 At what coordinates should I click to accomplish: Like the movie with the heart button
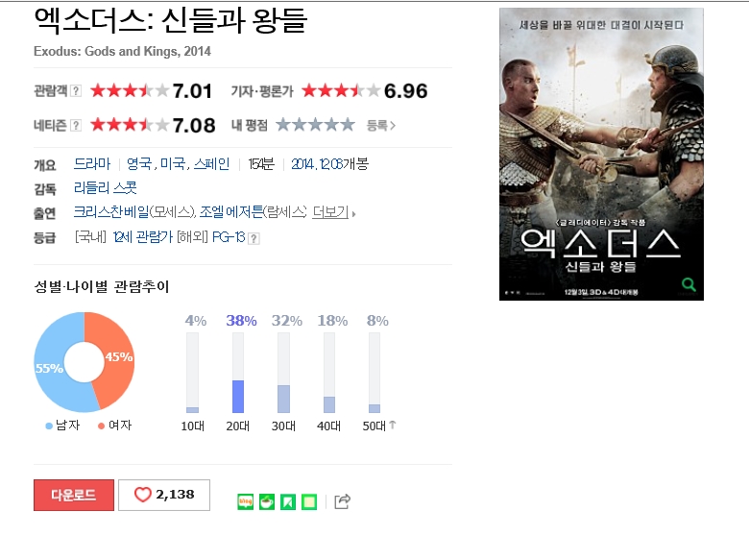(164, 495)
